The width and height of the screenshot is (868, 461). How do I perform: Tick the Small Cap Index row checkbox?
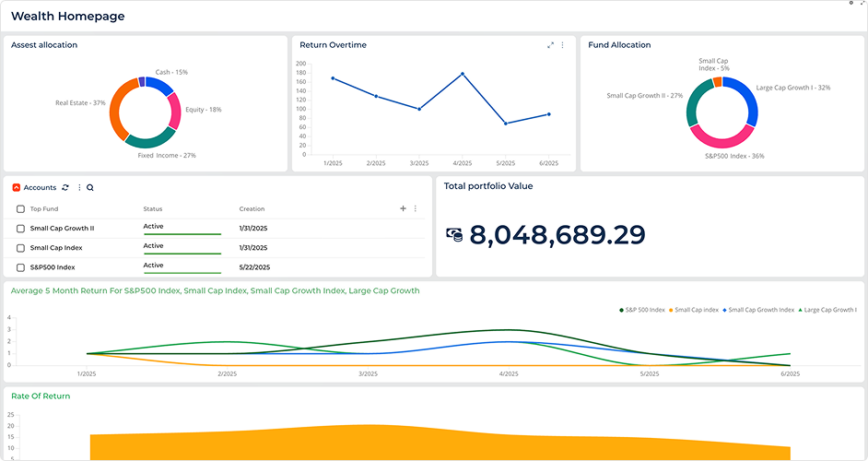click(20, 248)
